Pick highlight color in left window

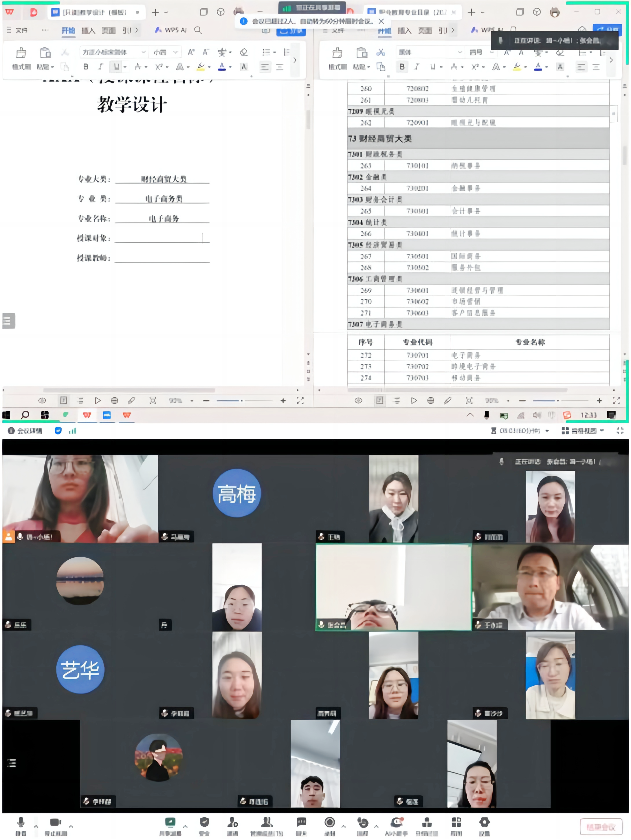point(201,67)
